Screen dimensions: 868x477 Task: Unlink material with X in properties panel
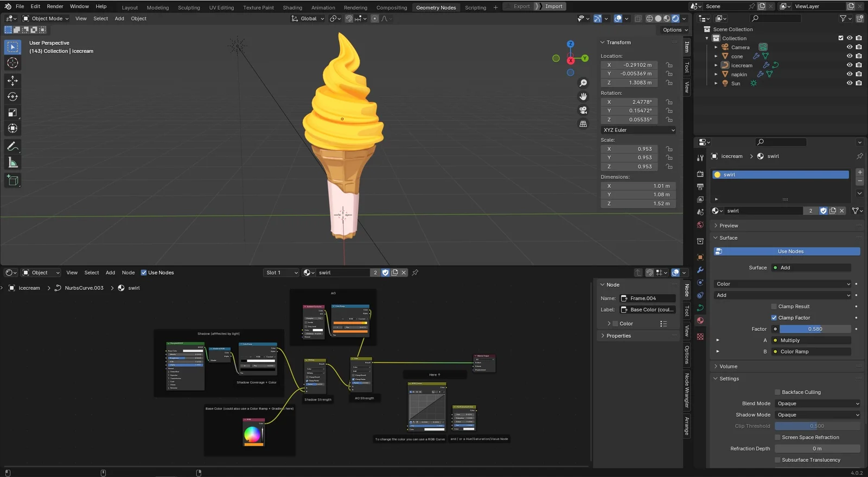[x=842, y=211]
